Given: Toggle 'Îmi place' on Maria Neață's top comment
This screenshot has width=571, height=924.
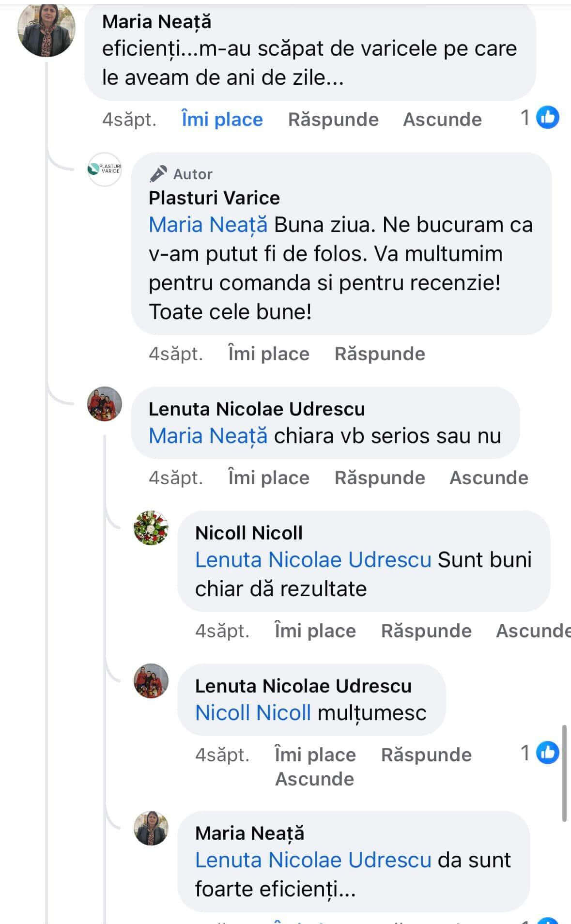Looking at the screenshot, I should click(x=222, y=120).
